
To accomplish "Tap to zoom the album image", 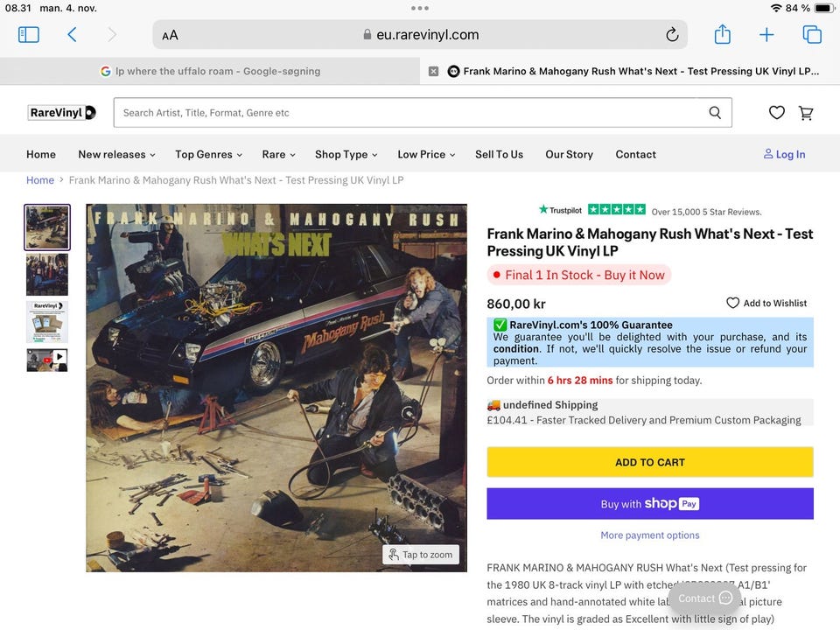I will [421, 555].
